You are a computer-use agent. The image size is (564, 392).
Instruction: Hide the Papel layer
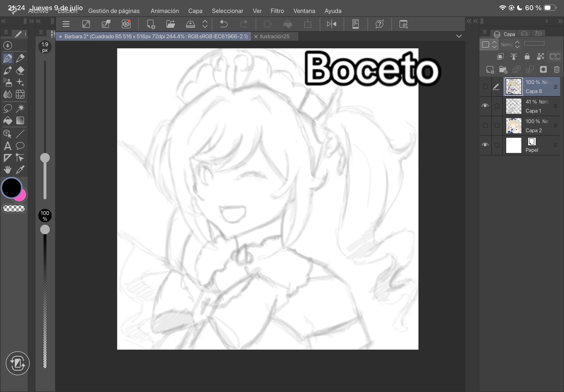[x=485, y=145]
